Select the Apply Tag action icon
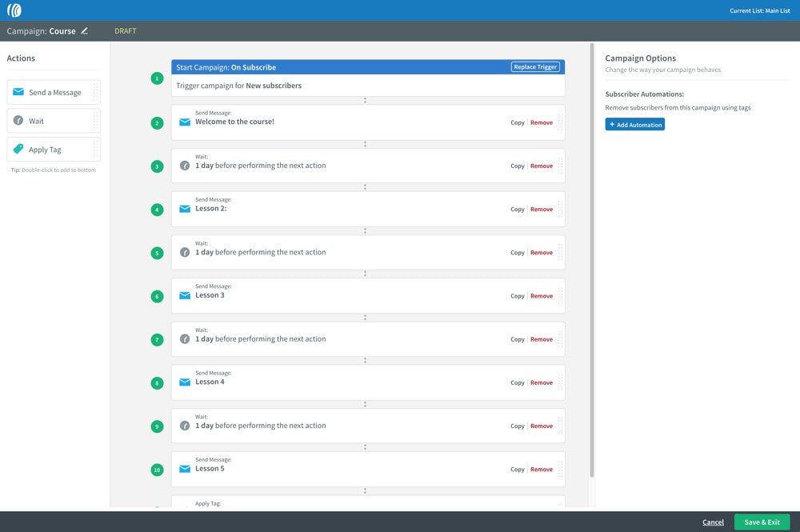This screenshot has width=800, height=532. [18, 149]
